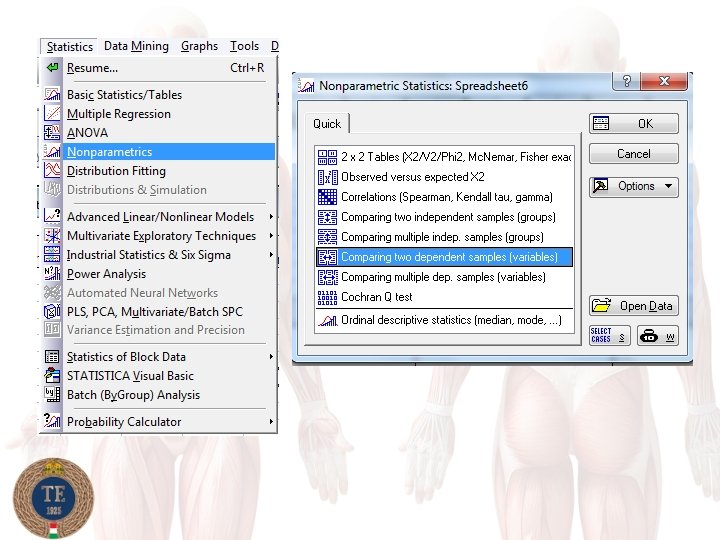Select the Quick tab
Screen dimensions: 720x540
click(x=327, y=124)
